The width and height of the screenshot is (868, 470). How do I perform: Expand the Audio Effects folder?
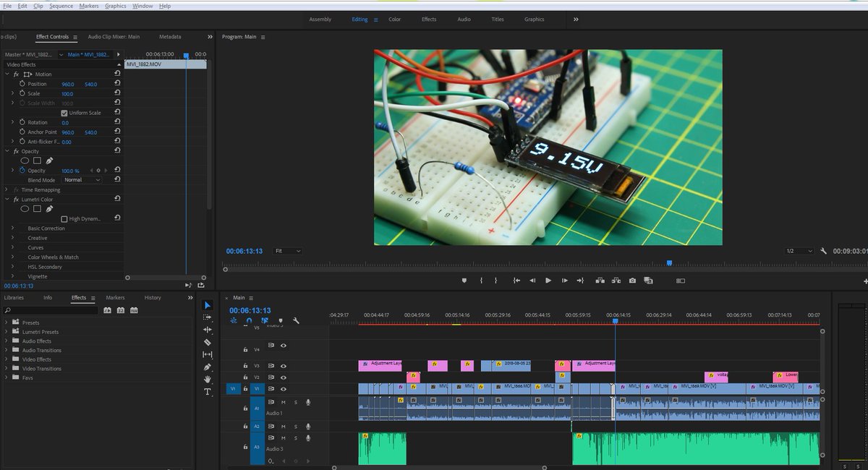pos(7,341)
